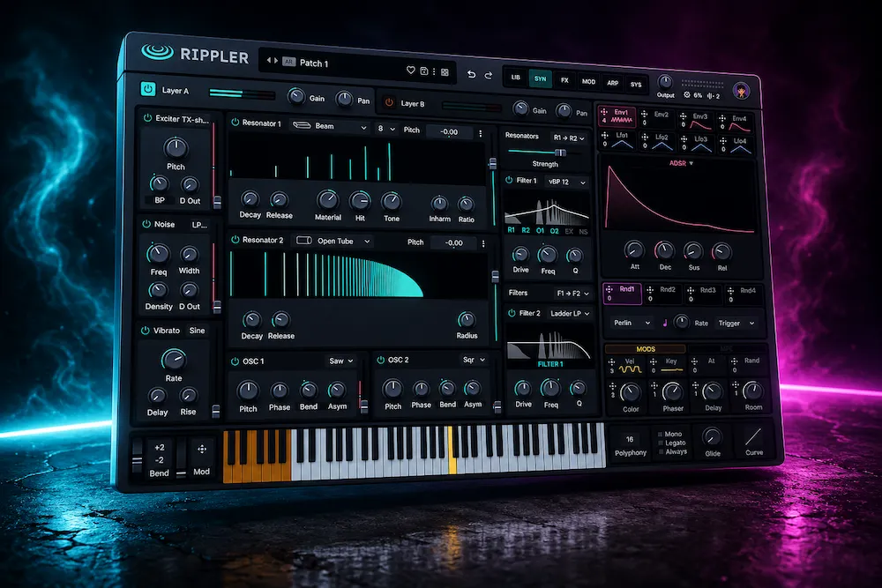Open Filter 1 vBP 12 type dropdown
Image resolution: width=882 pixels, height=588 pixels.
point(566,182)
